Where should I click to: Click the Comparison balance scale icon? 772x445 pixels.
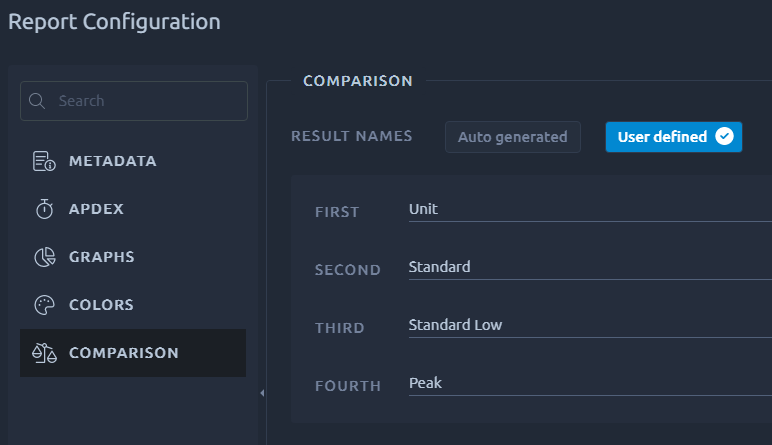pos(44,353)
